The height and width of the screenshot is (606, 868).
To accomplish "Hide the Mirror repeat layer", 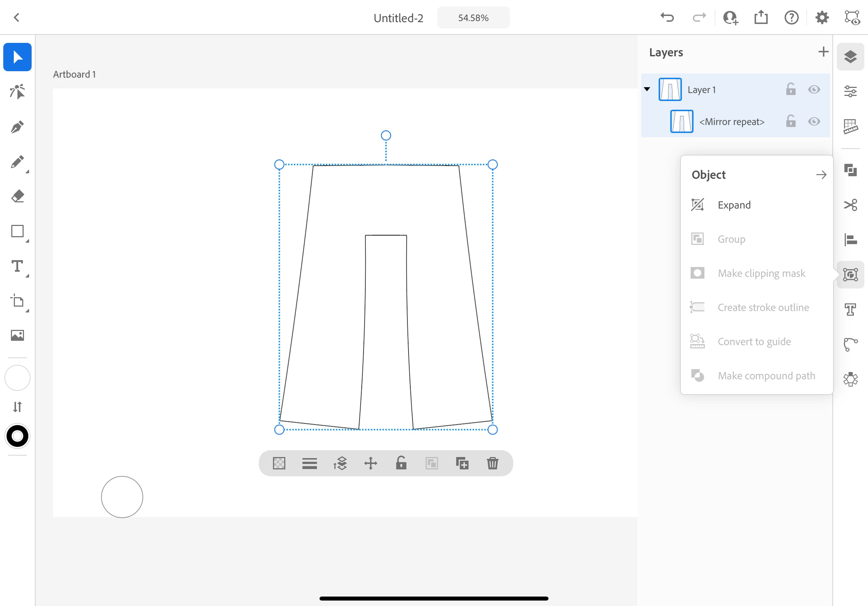I will coord(813,122).
